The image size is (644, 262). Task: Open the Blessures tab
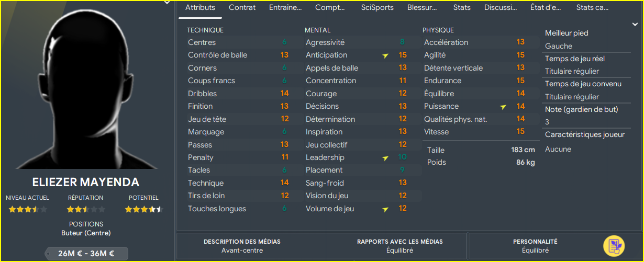tap(421, 7)
